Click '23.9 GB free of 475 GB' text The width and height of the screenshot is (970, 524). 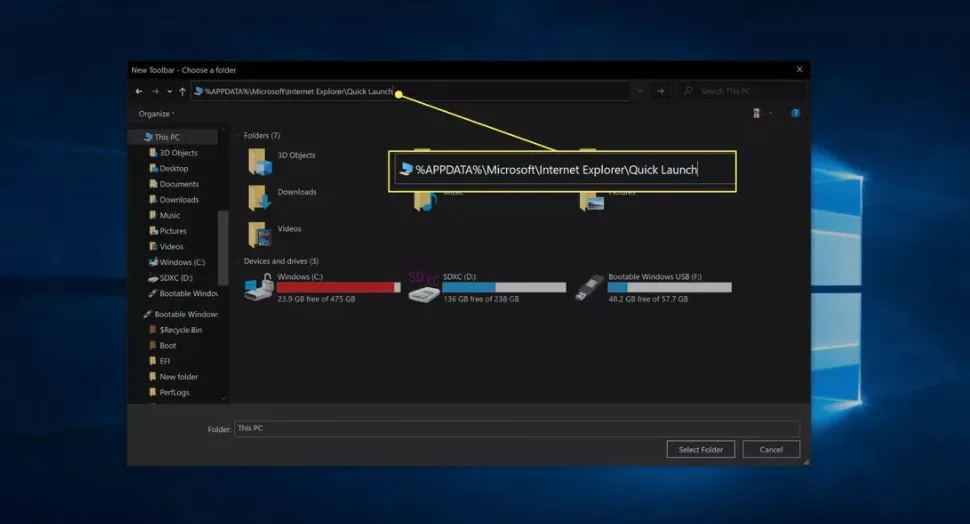[316, 299]
